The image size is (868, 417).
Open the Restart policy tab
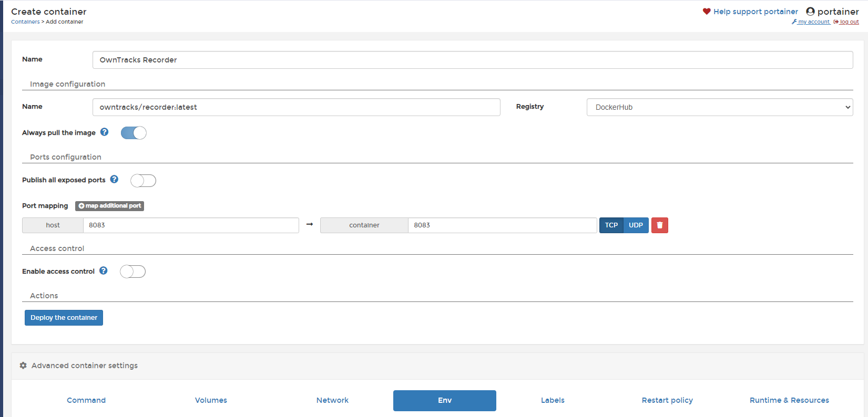(667, 400)
